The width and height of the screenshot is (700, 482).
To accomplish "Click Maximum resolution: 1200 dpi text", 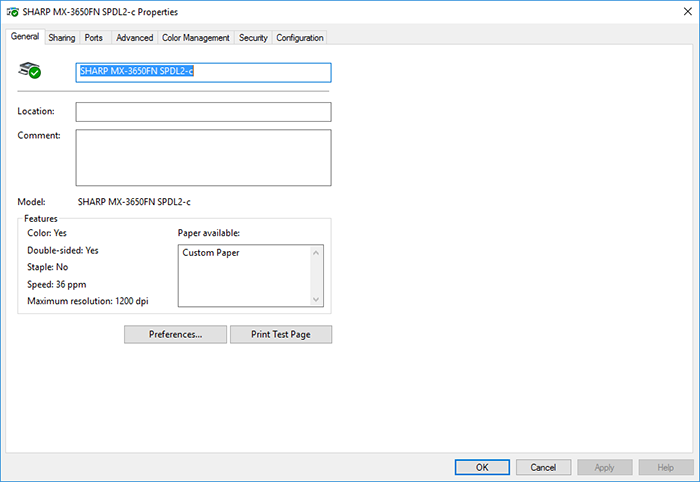I will pos(88,301).
